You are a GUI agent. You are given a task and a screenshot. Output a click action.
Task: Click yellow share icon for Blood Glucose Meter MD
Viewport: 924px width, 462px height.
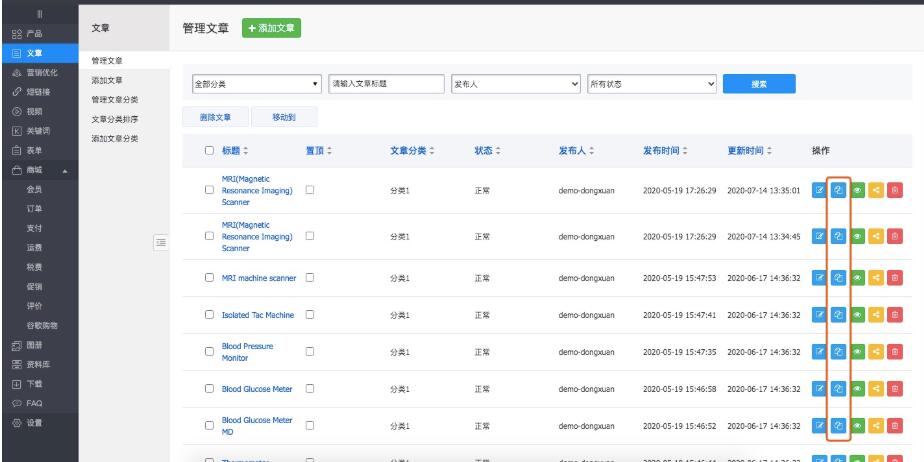(877, 426)
